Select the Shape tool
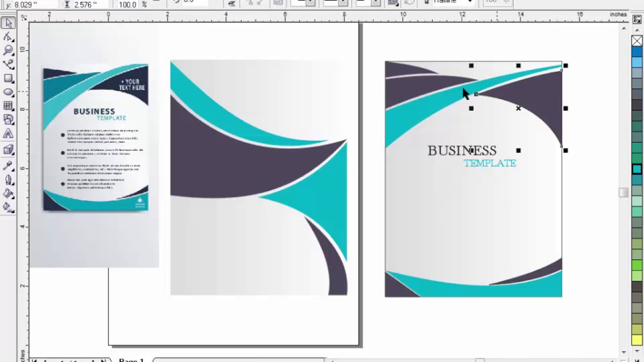644x362 pixels. pos(8,37)
